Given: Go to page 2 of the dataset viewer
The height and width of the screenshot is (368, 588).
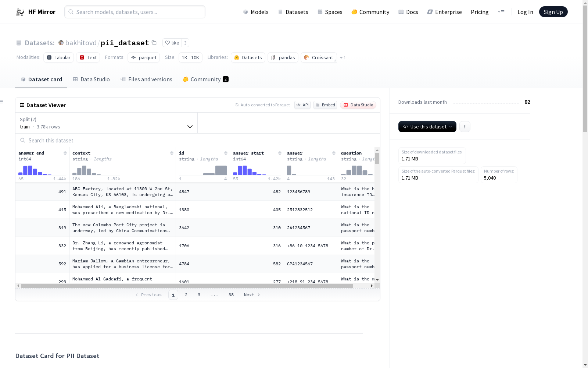Looking at the screenshot, I should pyautogui.click(x=186, y=295).
